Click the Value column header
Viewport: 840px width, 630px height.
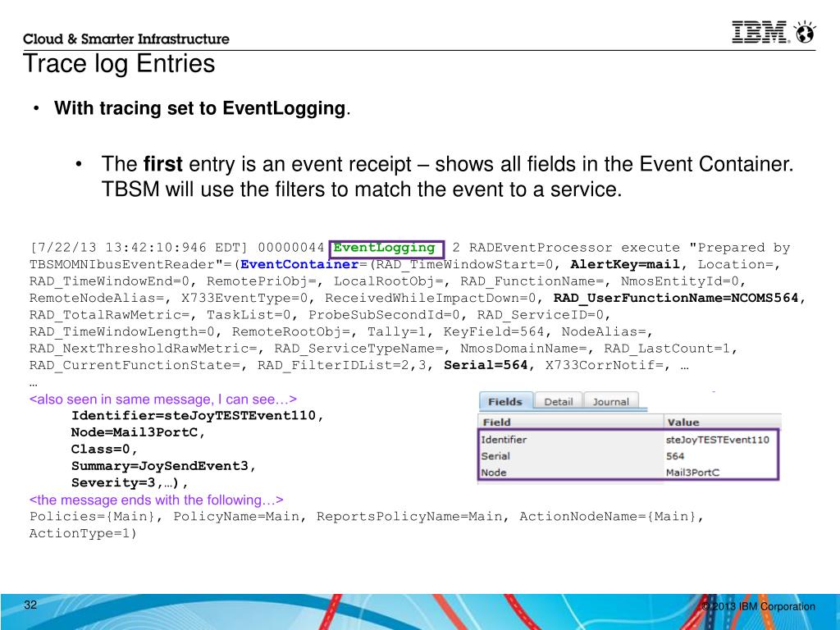tap(722, 422)
